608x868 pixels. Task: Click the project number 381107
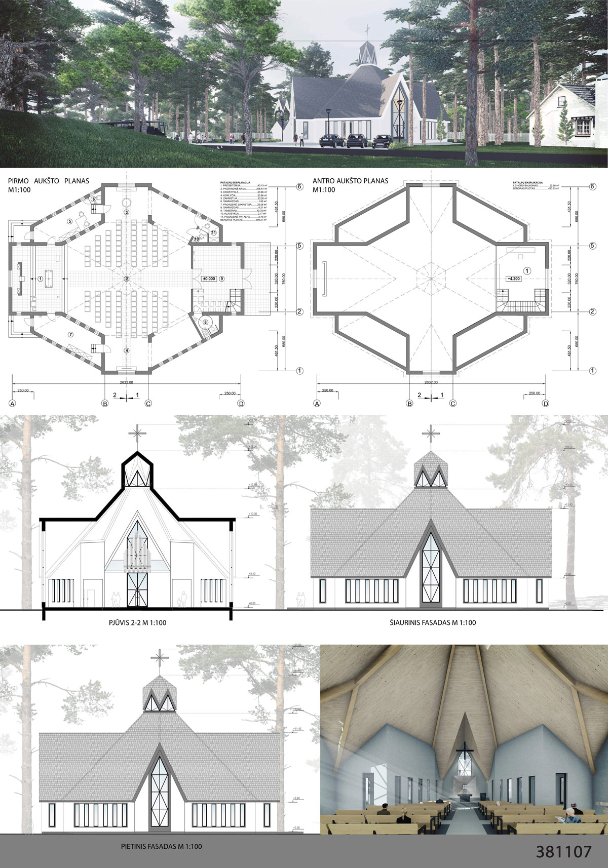(x=564, y=852)
